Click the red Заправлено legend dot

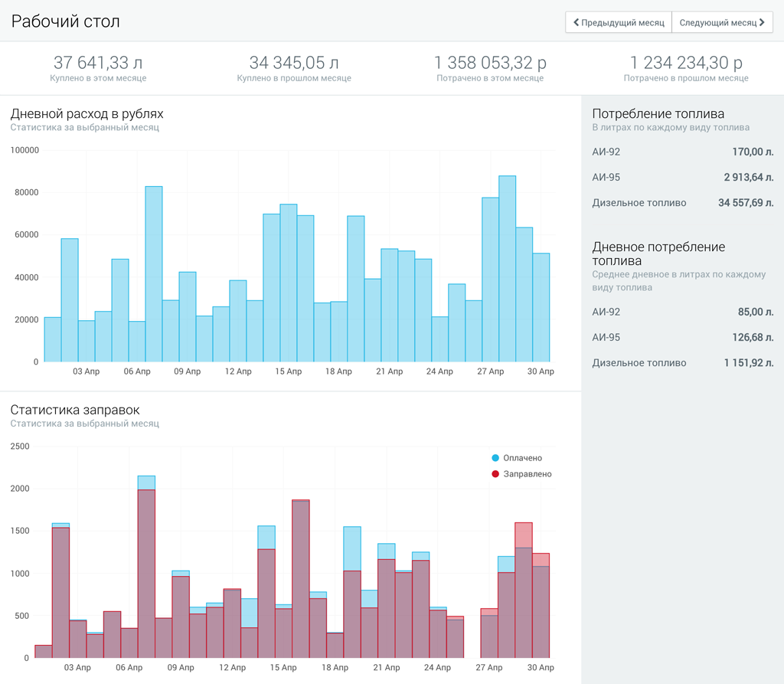tap(495, 474)
